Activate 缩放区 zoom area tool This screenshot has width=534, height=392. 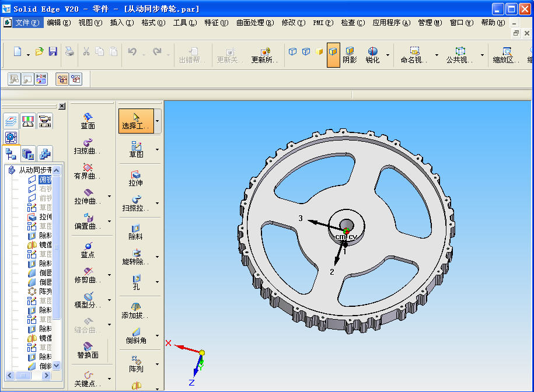click(x=507, y=55)
